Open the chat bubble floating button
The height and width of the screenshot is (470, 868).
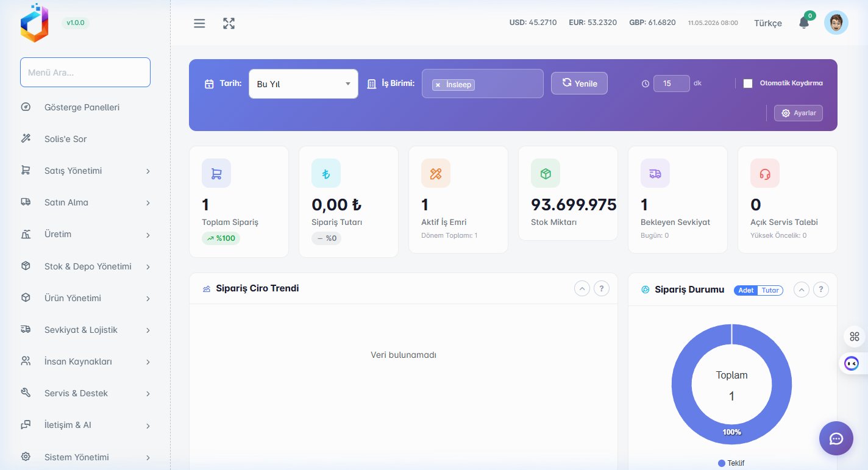[x=836, y=438]
